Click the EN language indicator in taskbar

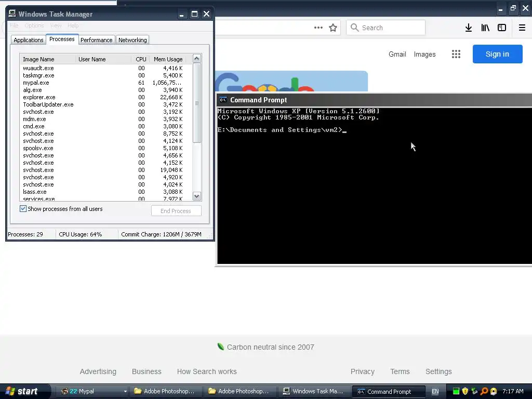(435, 391)
